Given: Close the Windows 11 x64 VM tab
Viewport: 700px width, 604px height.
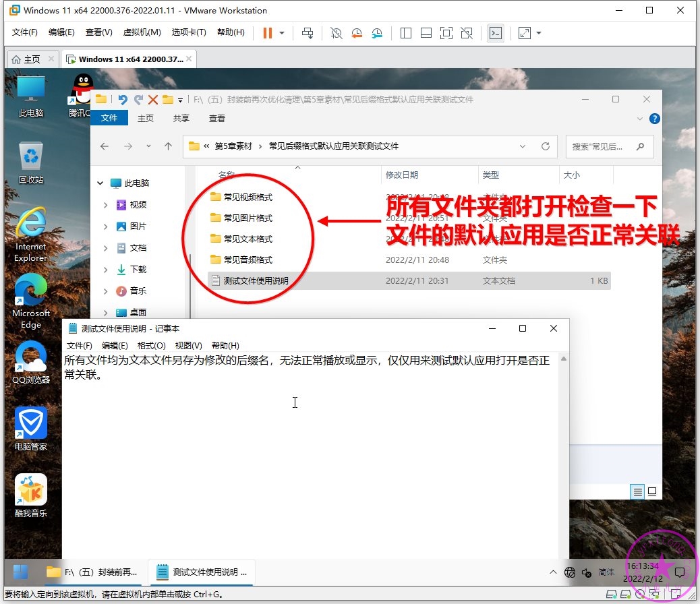Looking at the screenshot, I should pyautogui.click(x=189, y=59).
